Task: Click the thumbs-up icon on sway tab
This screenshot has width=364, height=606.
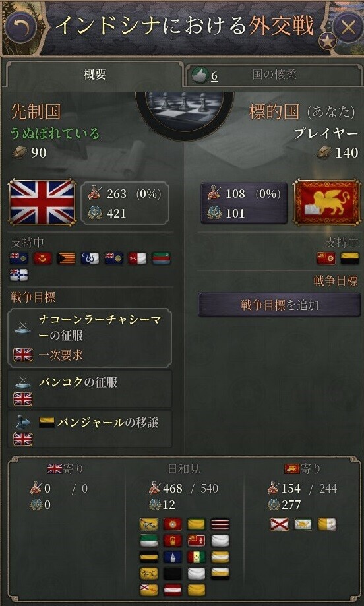Action: tap(200, 75)
